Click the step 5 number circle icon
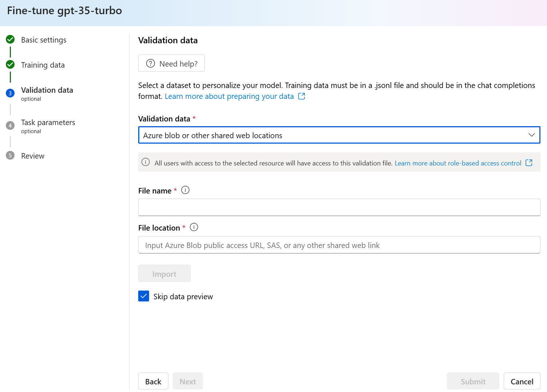The height and width of the screenshot is (392, 547). (10, 155)
